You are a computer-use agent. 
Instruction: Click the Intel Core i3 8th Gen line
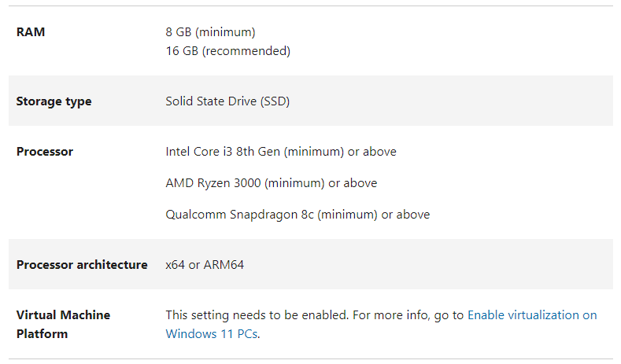(x=281, y=152)
